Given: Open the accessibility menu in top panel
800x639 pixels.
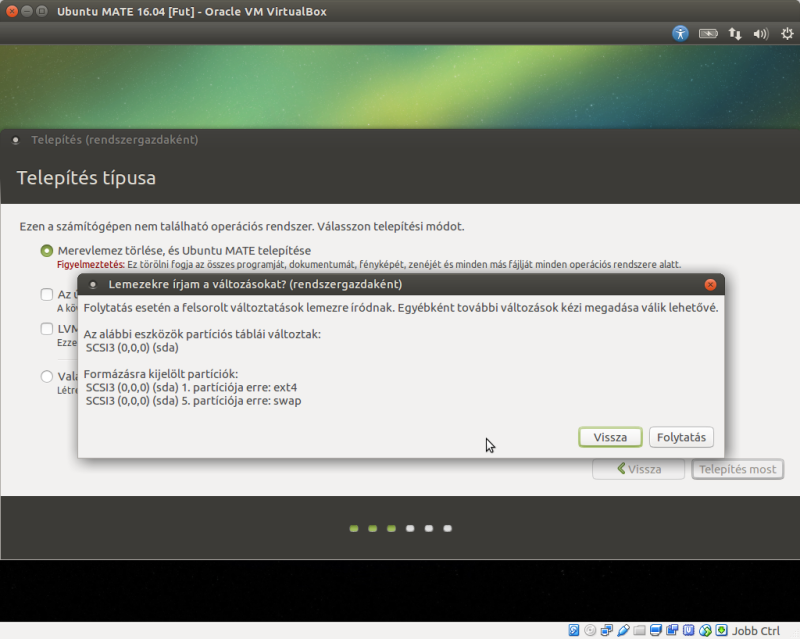Looking at the screenshot, I should 680,34.
